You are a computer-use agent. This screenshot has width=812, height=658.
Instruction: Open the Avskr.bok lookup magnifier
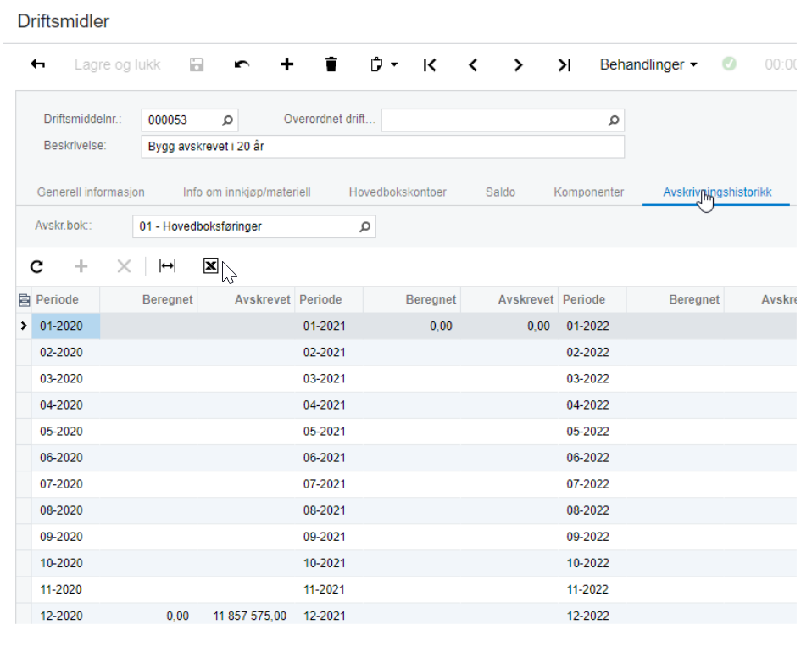(365, 227)
